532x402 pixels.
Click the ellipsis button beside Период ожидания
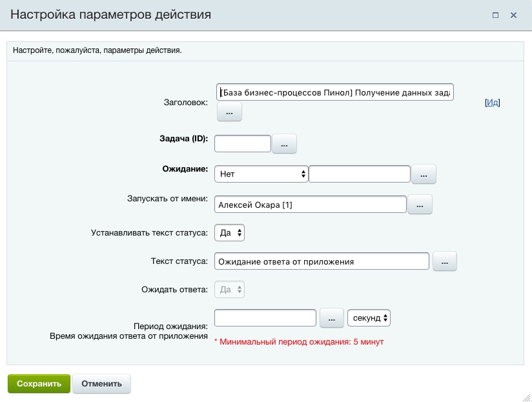(331, 318)
